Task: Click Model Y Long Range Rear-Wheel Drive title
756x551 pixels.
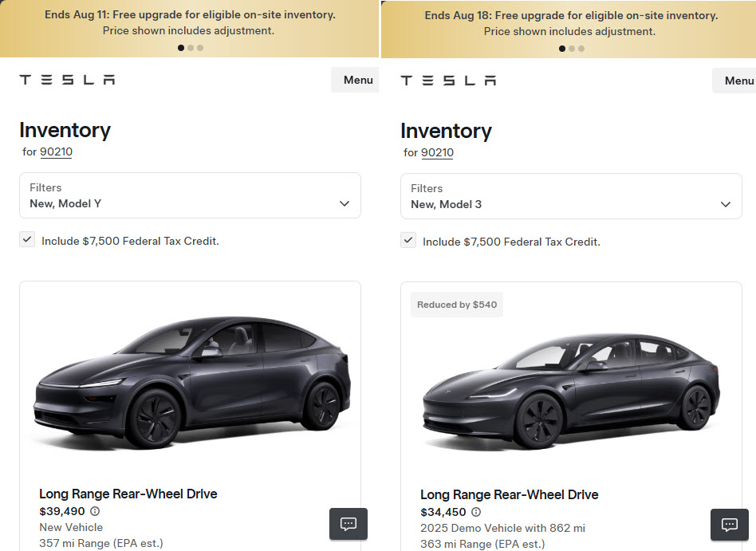Action: tap(128, 494)
